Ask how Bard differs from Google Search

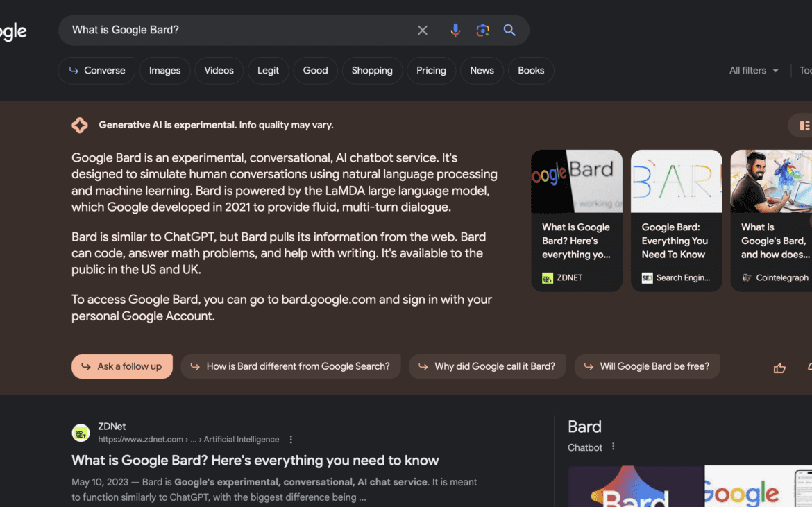click(x=291, y=366)
